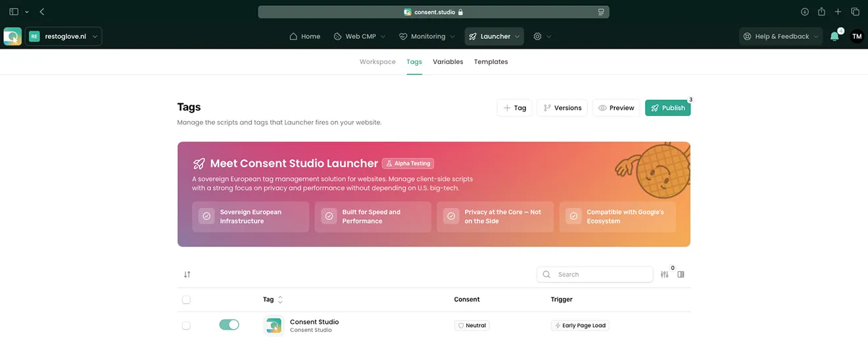Click the Alpha Testing badge
The height and width of the screenshot is (337, 868).
coord(408,163)
